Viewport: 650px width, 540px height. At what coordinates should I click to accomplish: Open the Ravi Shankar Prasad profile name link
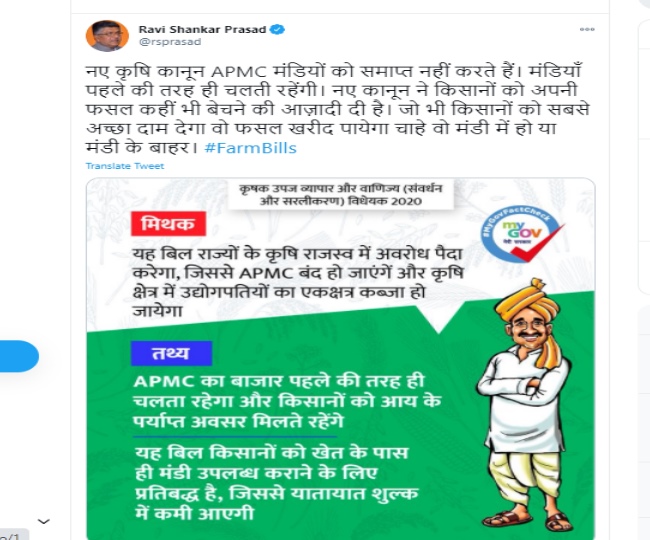click(x=202, y=29)
